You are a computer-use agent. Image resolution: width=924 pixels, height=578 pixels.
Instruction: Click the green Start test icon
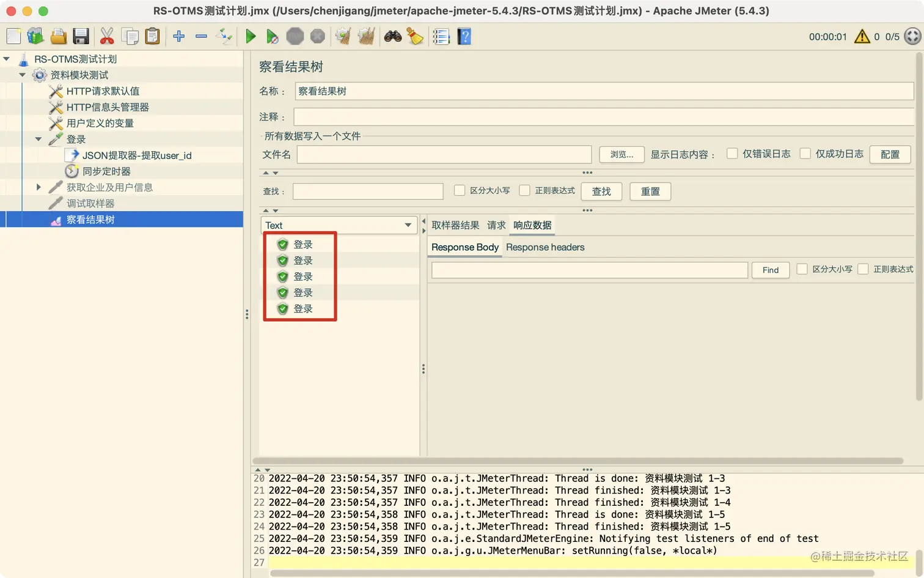coord(250,37)
